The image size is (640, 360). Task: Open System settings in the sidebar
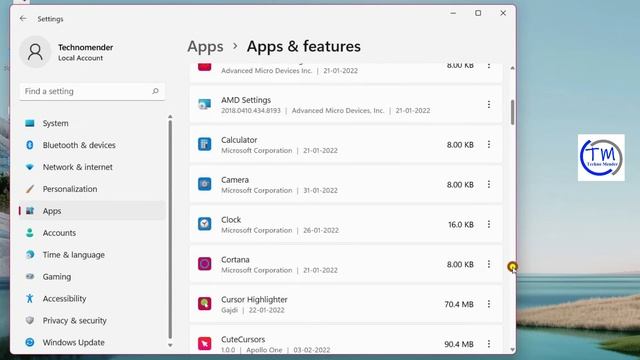(92, 123)
